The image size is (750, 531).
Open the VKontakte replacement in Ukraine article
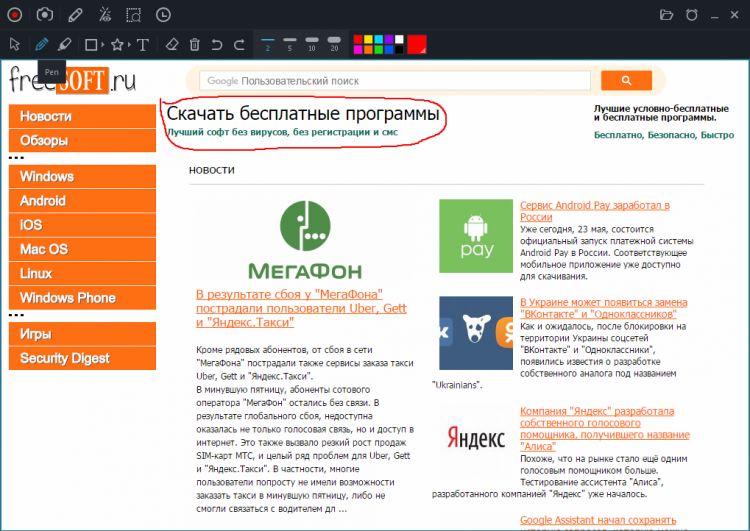pyautogui.click(x=604, y=308)
